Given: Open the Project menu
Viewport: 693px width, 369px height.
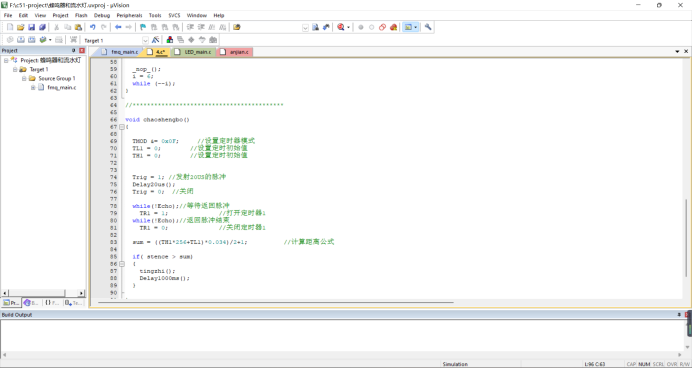Looking at the screenshot, I should click(x=61, y=15).
